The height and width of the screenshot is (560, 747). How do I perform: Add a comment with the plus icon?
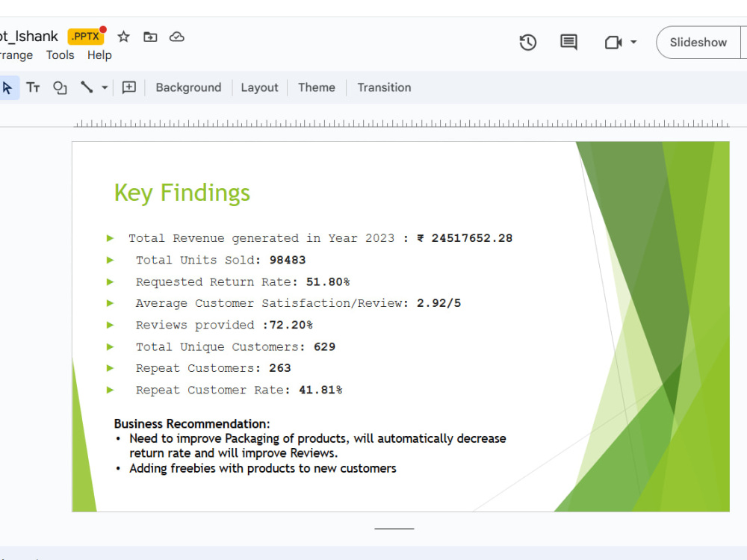pyautogui.click(x=129, y=87)
